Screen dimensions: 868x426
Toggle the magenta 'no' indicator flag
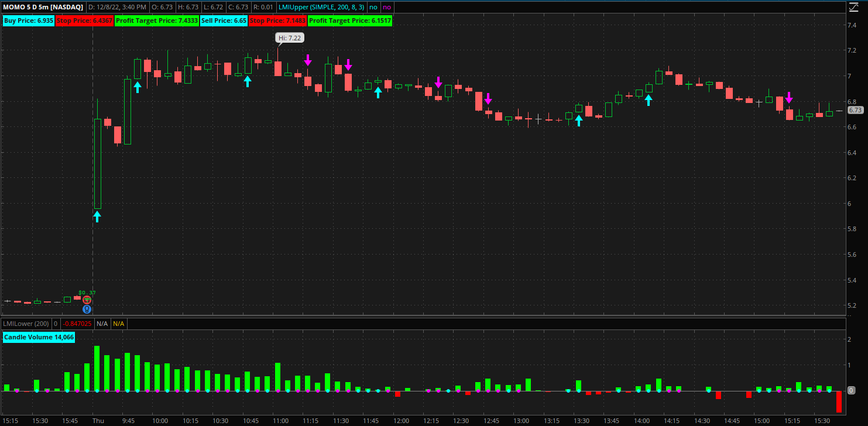pyautogui.click(x=386, y=8)
